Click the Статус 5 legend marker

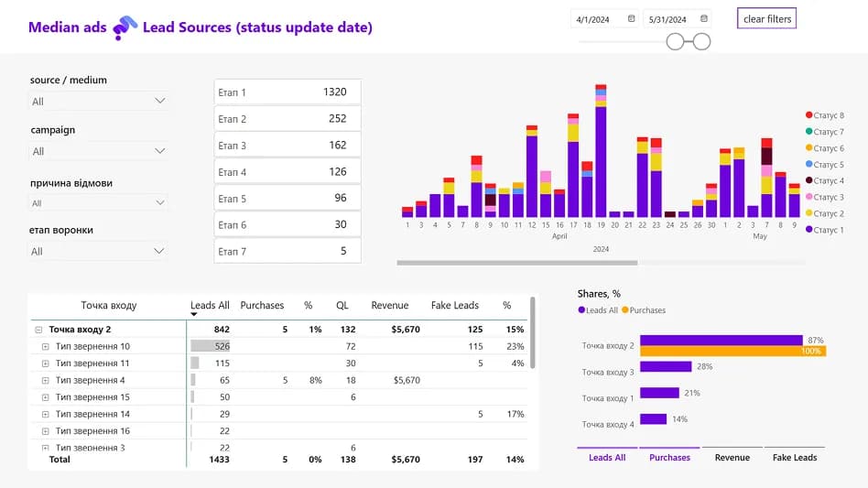(808, 165)
